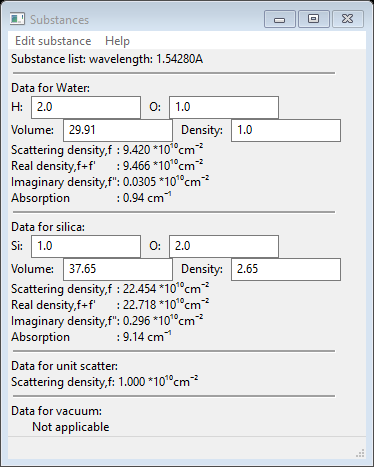This screenshot has width=374, height=467.
Task: Select the silica Volume field showing 37.65
Action: 118,269
